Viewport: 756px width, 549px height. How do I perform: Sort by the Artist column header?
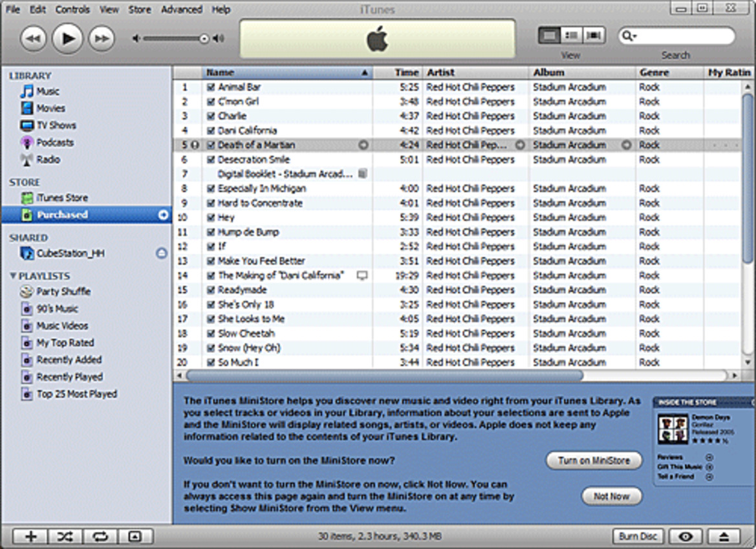[x=475, y=73]
